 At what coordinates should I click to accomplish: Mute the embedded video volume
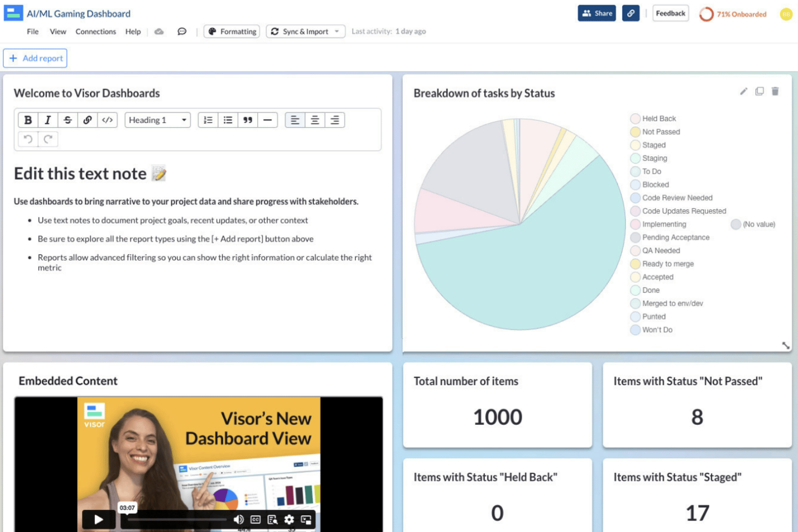click(238, 520)
